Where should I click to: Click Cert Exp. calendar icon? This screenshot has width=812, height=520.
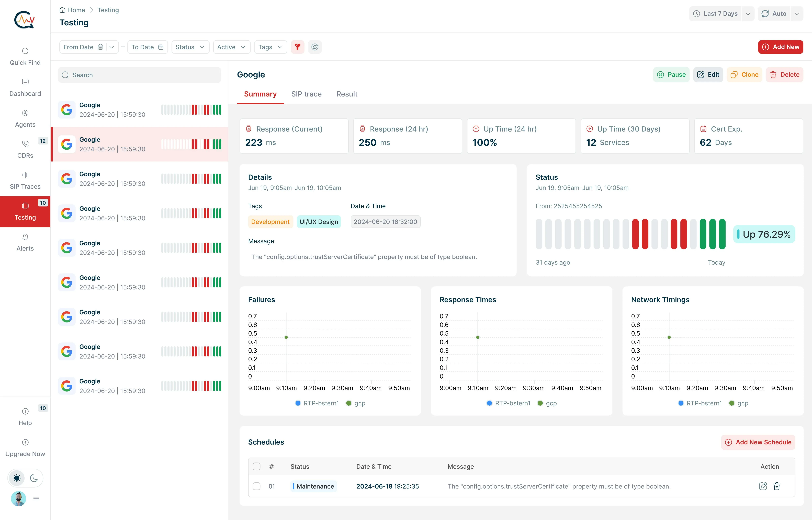703,129
